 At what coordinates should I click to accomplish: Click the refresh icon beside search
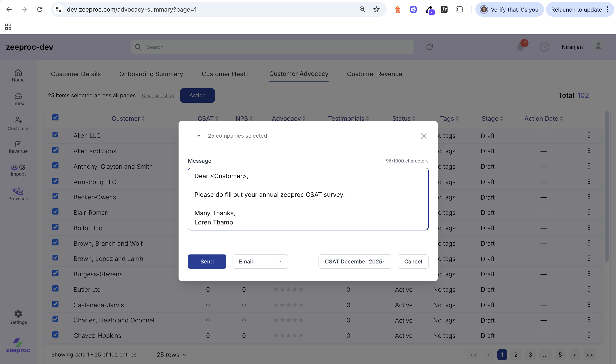click(430, 47)
